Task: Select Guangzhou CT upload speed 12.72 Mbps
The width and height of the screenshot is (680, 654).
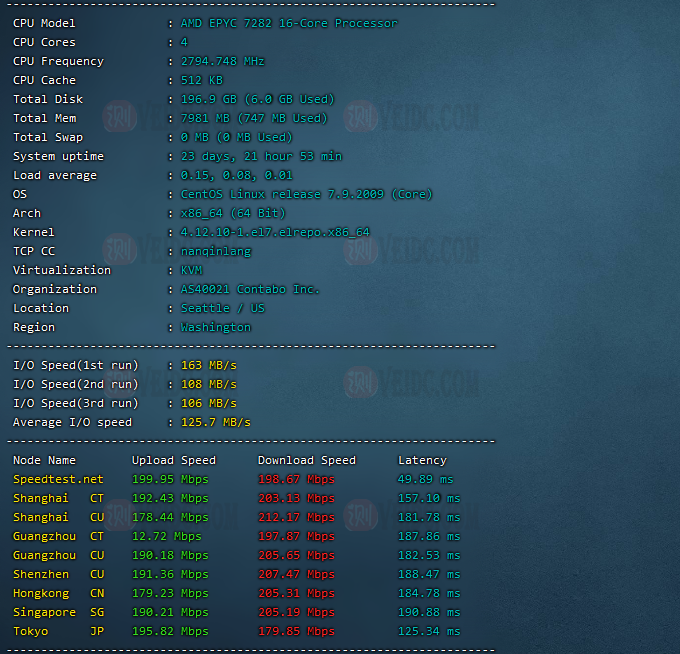Action: coord(166,536)
